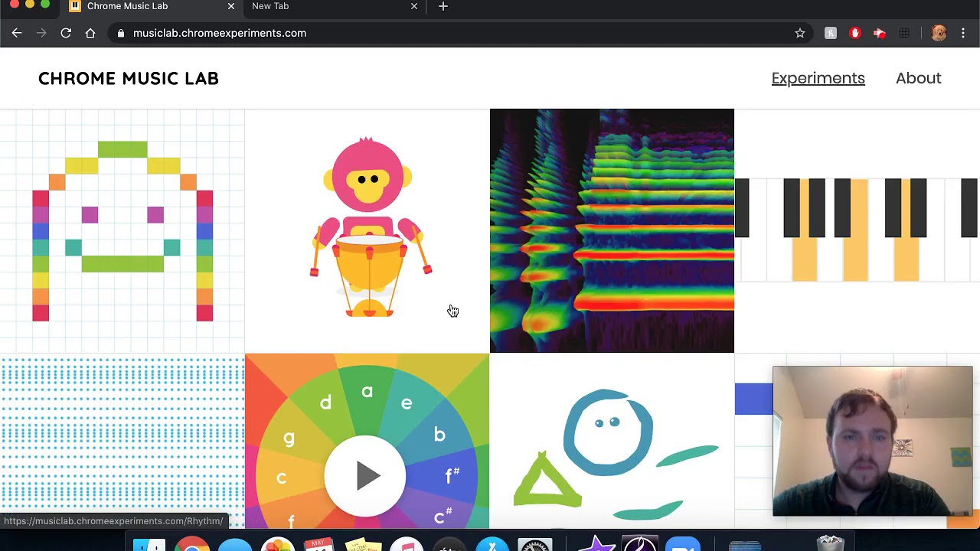Viewport: 980px width, 551px height.
Task: Open the Chords piano keys tile
Action: 857,230
